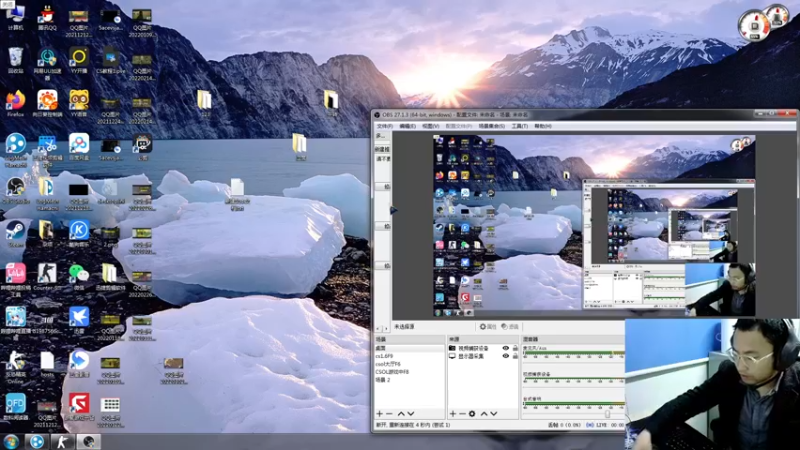The height and width of the screenshot is (450, 800).
Task: Move the selected source down
Action: click(x=493, y=413)
